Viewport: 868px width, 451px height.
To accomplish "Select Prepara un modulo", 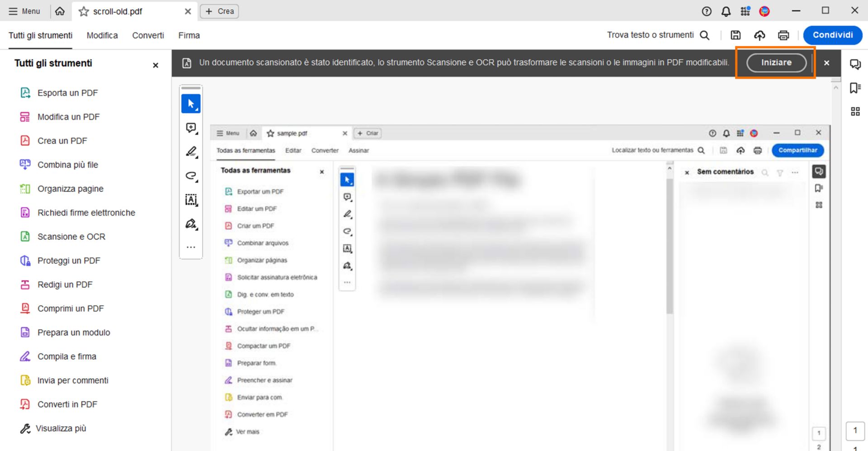I will [65, 332].
